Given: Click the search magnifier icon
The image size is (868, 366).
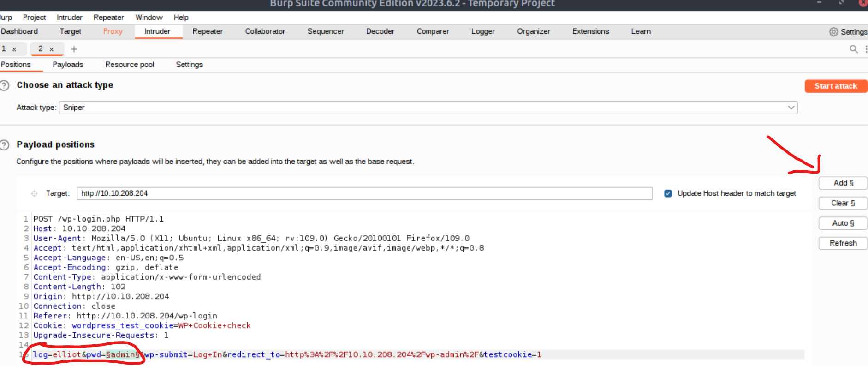Looking at the screenshot, I should [854, 49].
